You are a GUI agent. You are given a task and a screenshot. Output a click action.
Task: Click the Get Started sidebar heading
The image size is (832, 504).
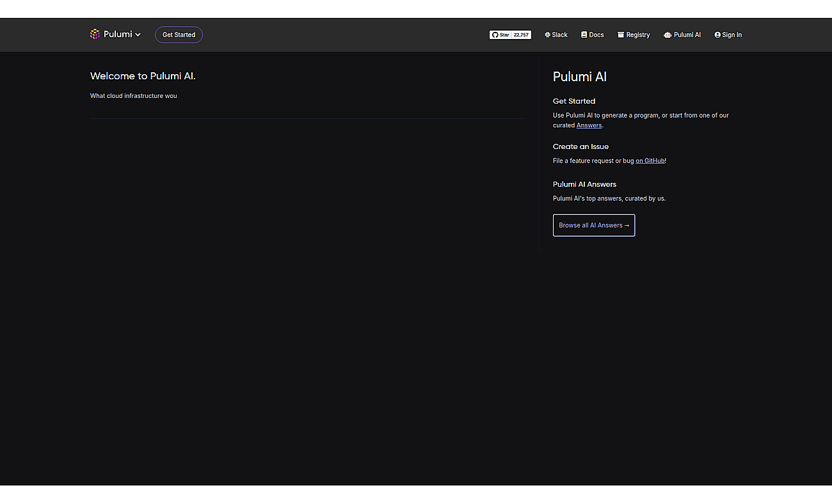click(574, 101)
